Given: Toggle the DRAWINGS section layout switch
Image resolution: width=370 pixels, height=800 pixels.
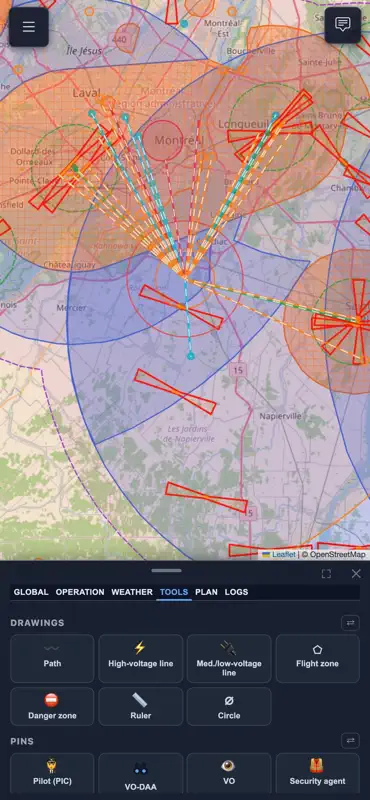Looking at the screenshot, I should pyautogui.click(x=350, y=623).
